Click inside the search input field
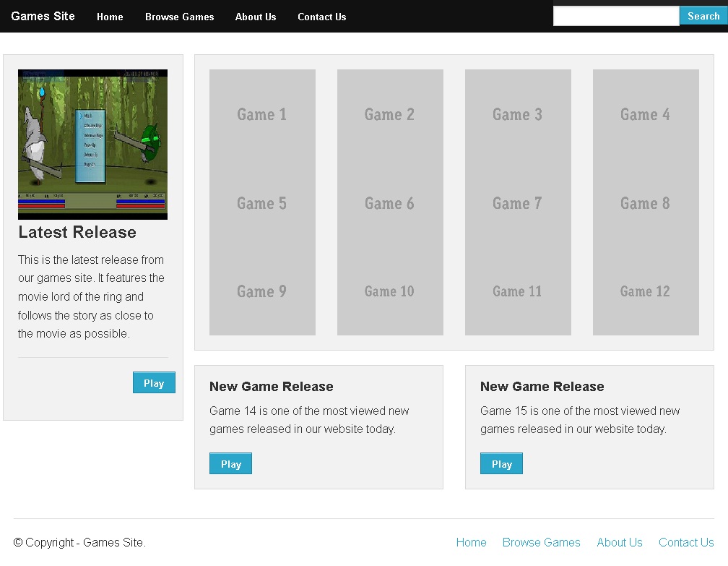 click(x=615, y=15)
